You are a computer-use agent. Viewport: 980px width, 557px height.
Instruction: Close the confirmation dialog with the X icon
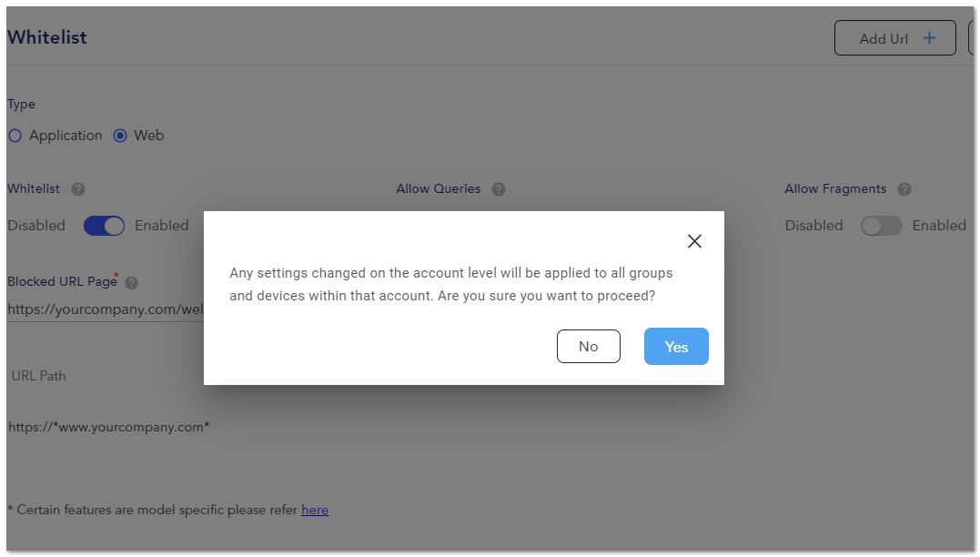[694, 241]
